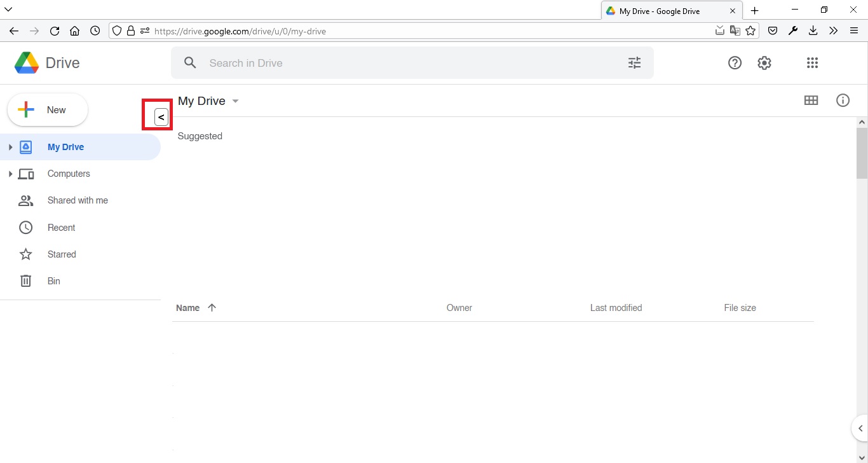Click the New button

coord(47,109)
